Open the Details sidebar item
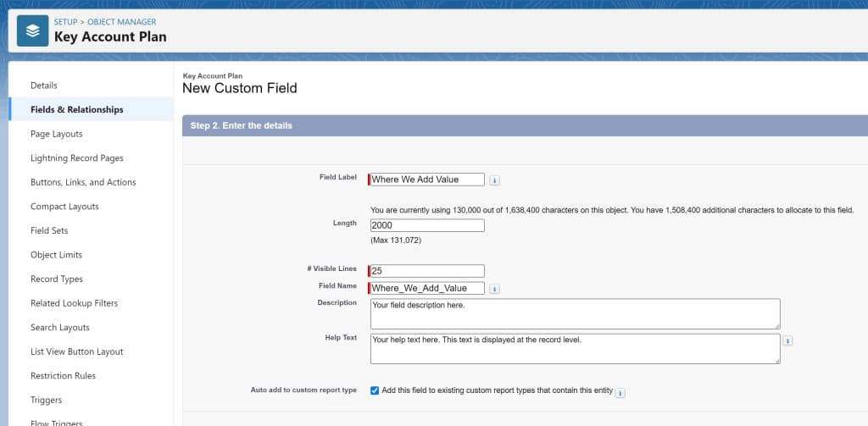The height and width of the screenshot is (426, 868). (44, 86)
